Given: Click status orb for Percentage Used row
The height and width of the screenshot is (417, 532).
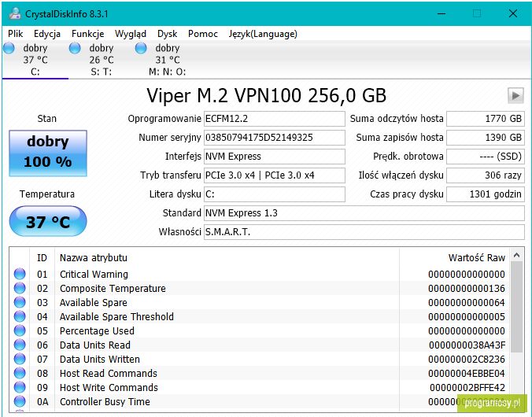Looking at the screenshot, I should pos(20,330).
